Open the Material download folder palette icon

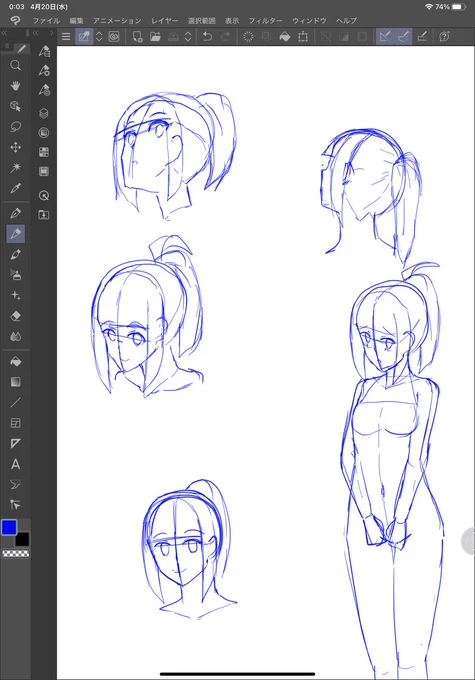tap(44, 215)
